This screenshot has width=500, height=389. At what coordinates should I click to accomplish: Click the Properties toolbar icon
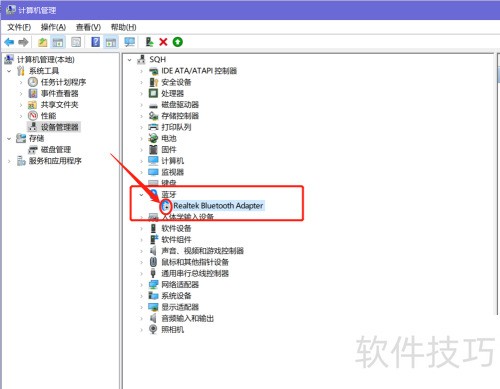pyautogui.click(x=76, y=42)
